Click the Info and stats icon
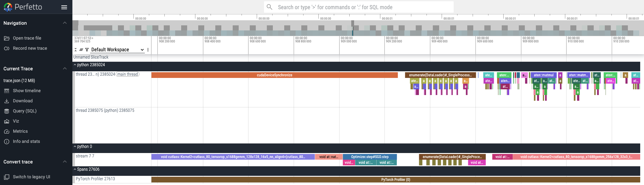 [x=7, y=141]
